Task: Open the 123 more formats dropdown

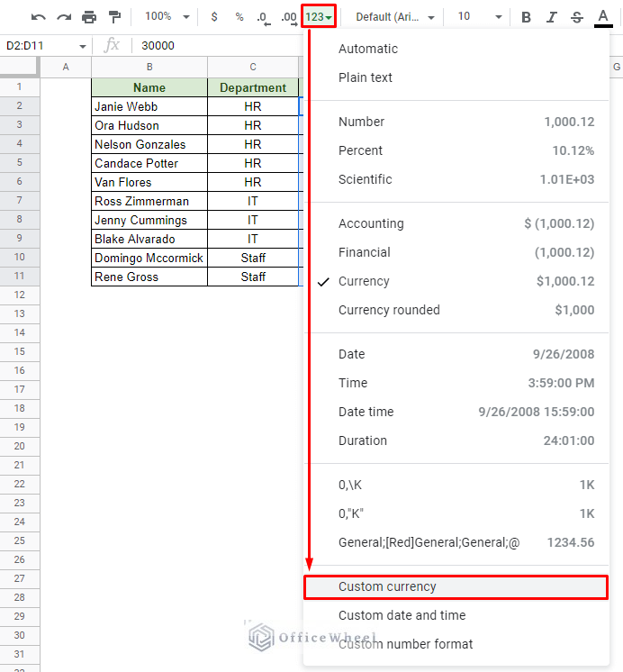Action: tap(319, 17)
